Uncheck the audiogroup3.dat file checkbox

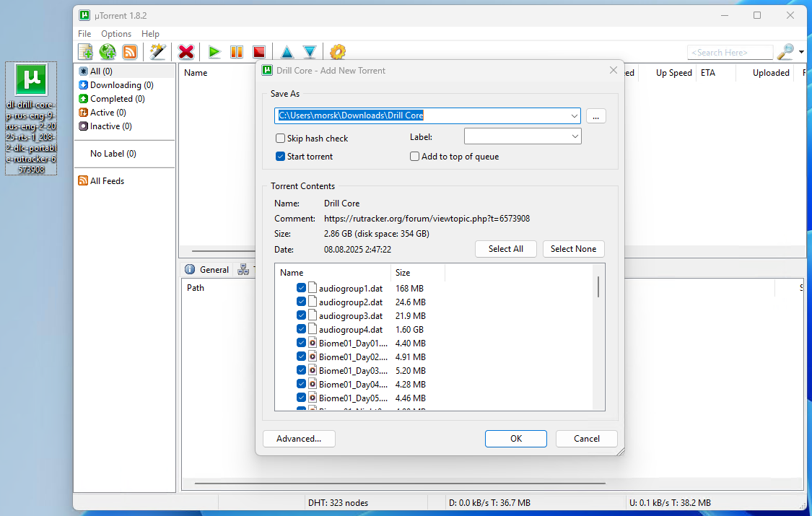tap(301, 315)
